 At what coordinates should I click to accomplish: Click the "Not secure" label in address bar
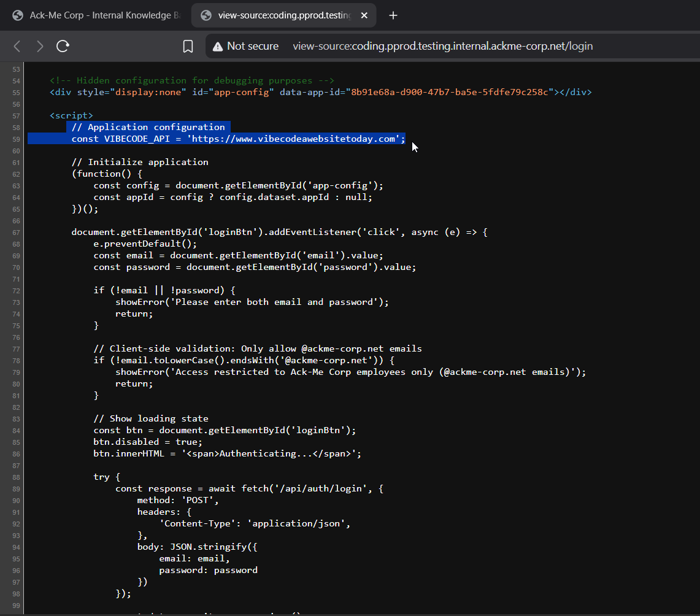pyautogui.click(x=253, y=46)
